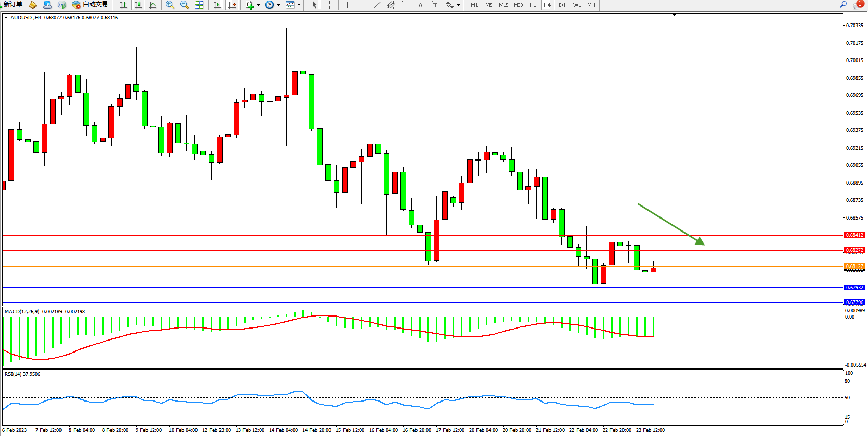Viewport: 868px width, 437px height.
Task: Expand the templates dropdown arrow
Action: tap(299, 5)
